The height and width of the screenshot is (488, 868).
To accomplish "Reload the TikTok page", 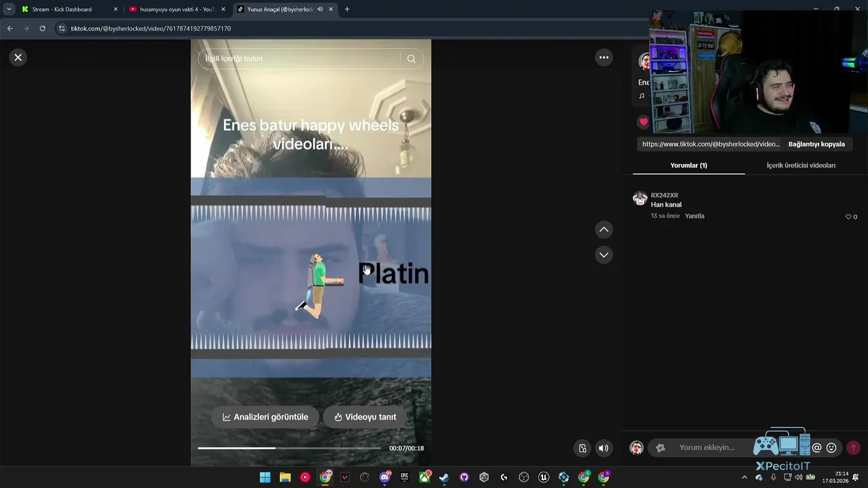I will (x=42, y=28).
